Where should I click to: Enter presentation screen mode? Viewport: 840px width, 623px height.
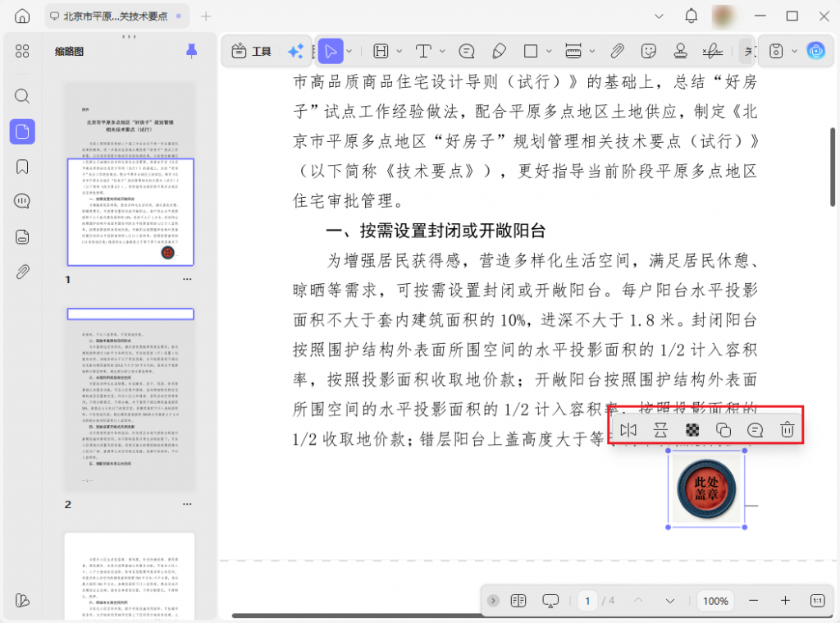pyautogui.click(x=550, y=600)
